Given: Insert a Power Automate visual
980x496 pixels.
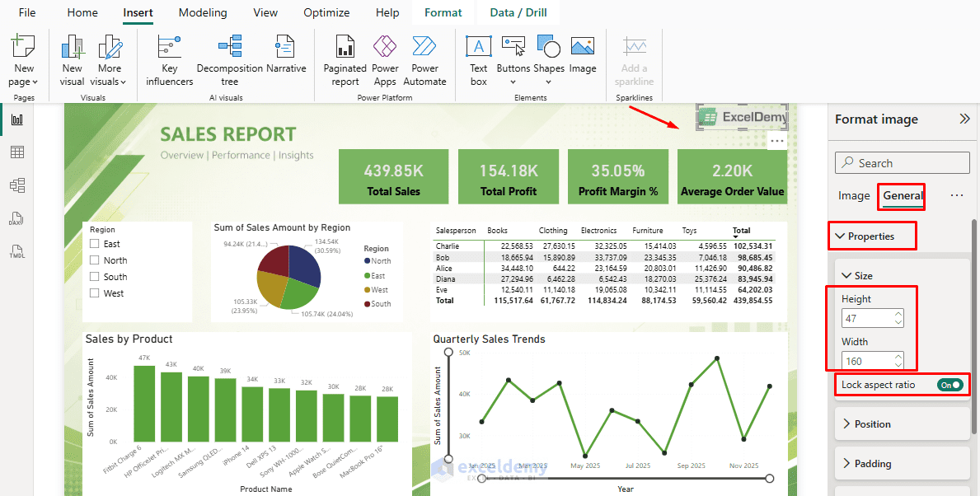Looking at the screenshot, I should (x=424, y=61).
